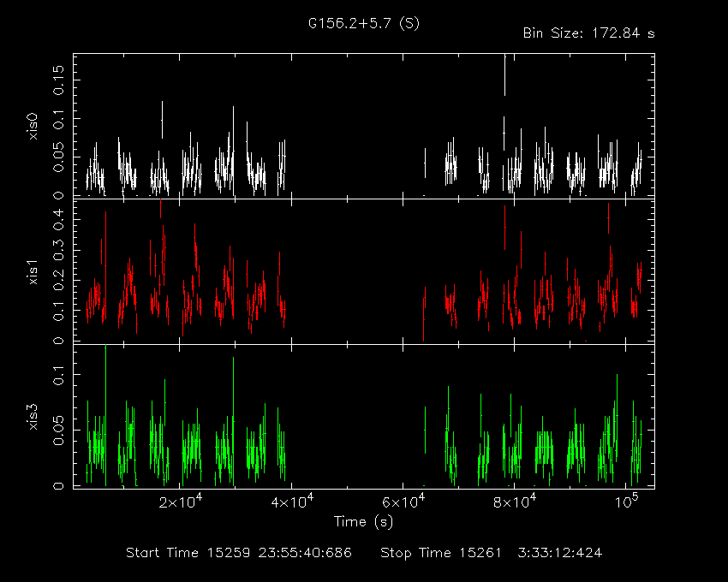Click the 6×10^4 time tick label
This screenshot has width=728, height=582.
[403, 502]
